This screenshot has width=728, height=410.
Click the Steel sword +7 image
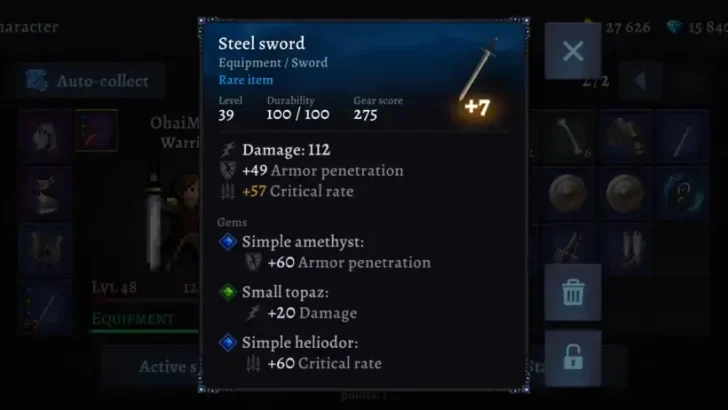pos(478,77)
